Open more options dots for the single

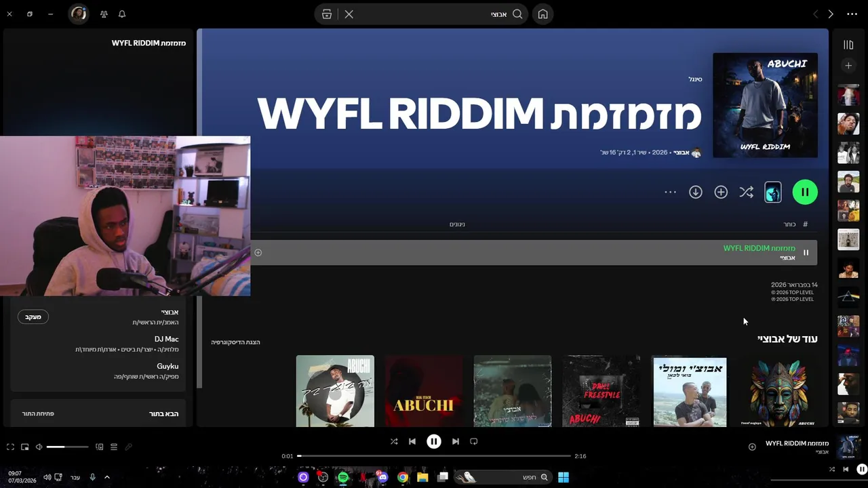click(670, 192)
